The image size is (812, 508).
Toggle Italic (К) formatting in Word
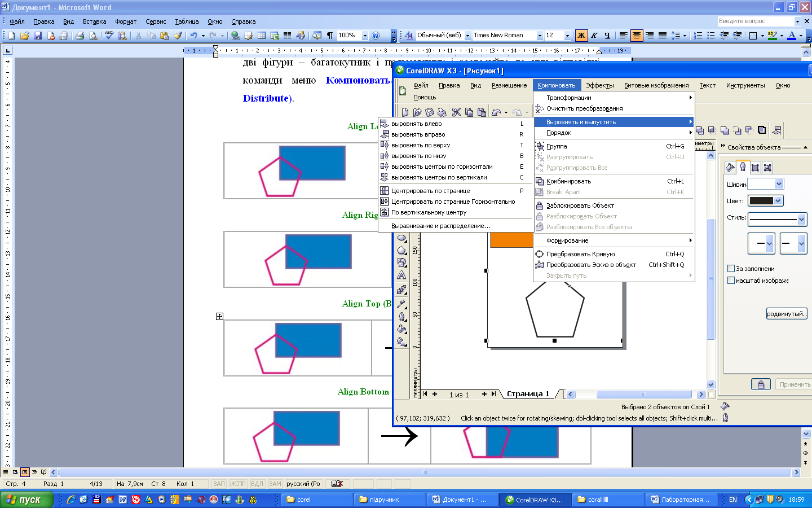point(594,36)
